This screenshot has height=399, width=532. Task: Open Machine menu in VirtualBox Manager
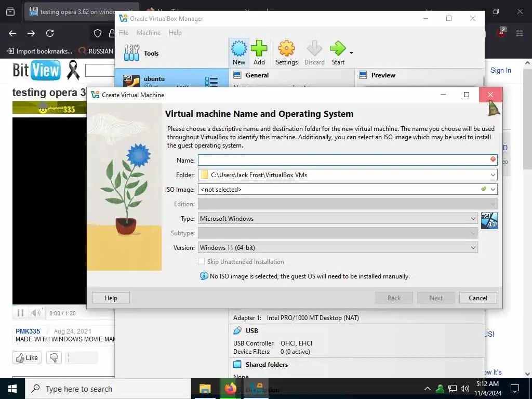coord(149,33)
